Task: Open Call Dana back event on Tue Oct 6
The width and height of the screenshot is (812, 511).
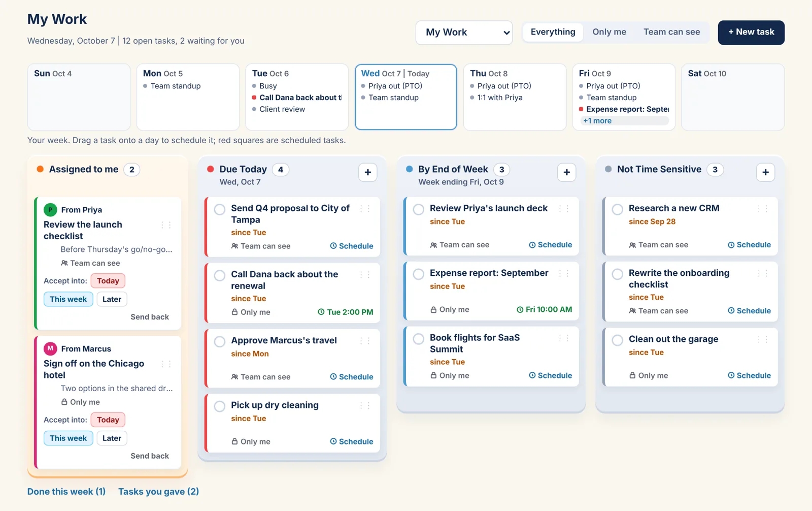Action: (297, 98)
